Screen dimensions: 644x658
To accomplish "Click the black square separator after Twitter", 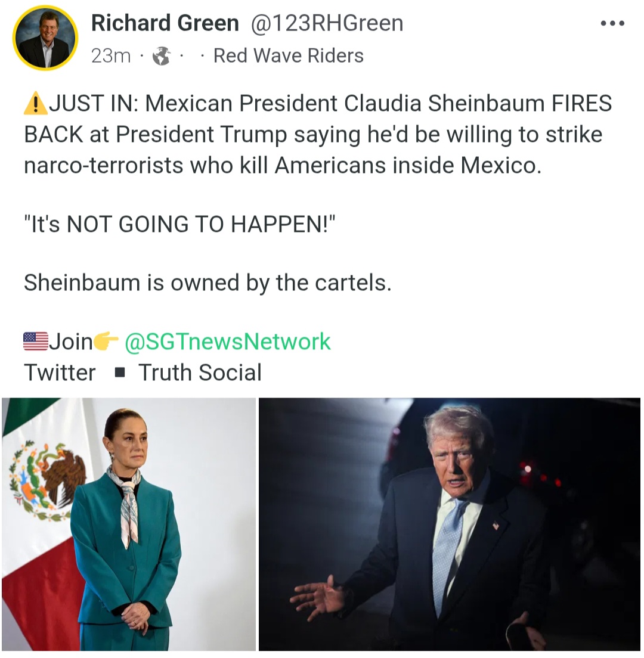I will pyautogui.click(x=120, y=373).
